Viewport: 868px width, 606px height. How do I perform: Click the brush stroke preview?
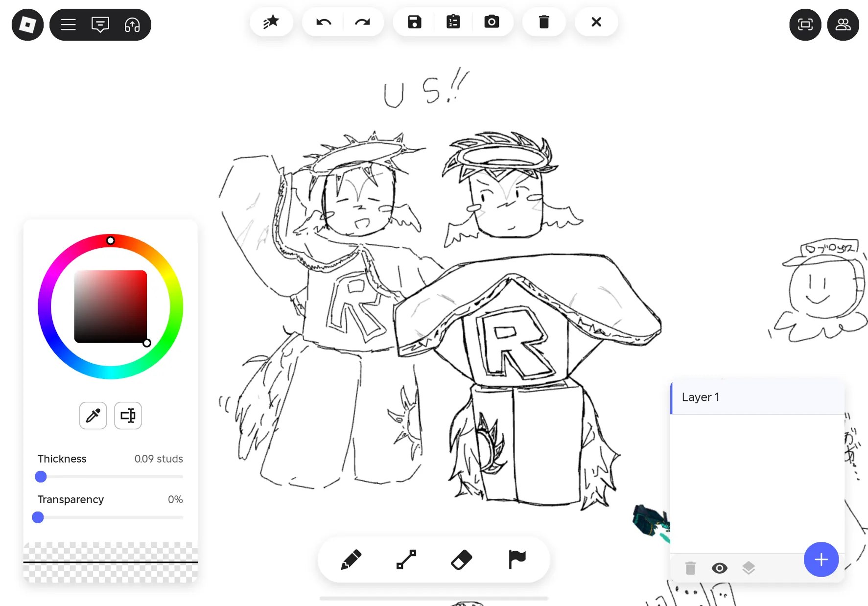111,562
